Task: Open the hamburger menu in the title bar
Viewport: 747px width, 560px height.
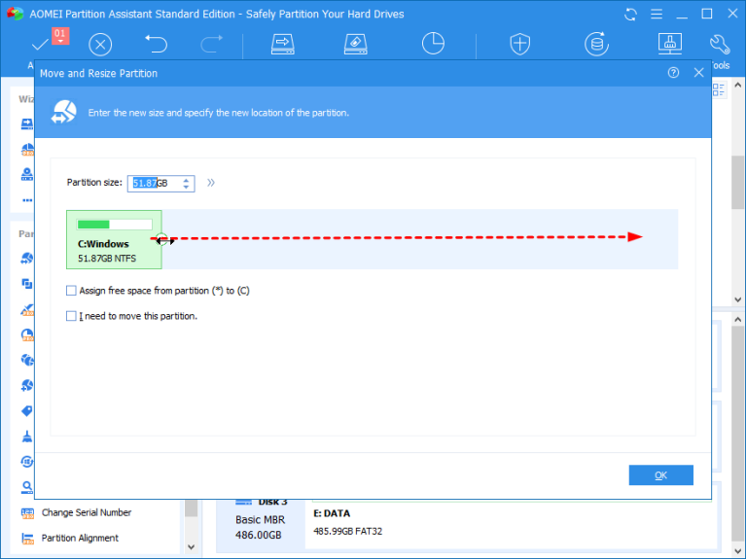Action: coord(657,15)
